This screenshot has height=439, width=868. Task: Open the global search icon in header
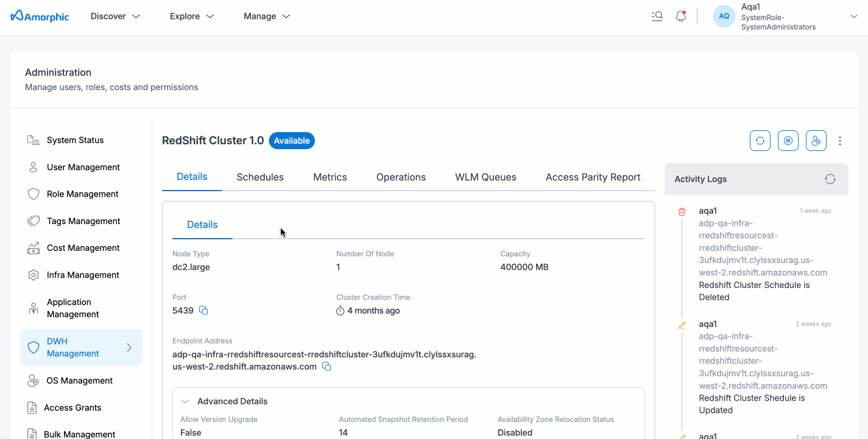[x=657, y=16]
